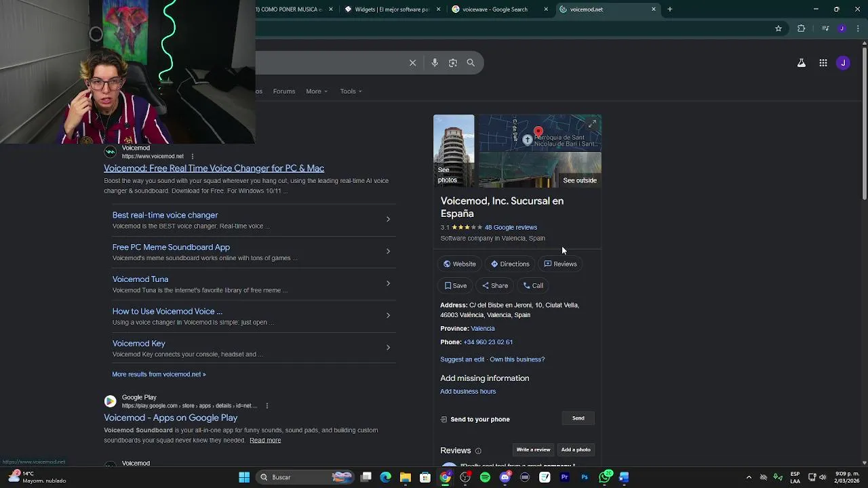Open the Windows Start menu
Image resolution: width=868 pixels, height=488 pixels.
[244, 477]
